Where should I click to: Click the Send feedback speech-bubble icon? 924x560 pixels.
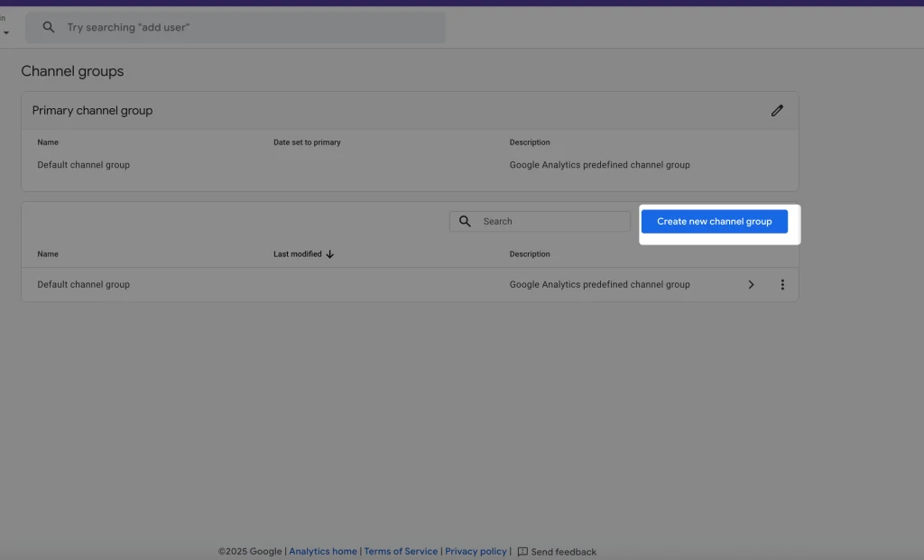522,551
